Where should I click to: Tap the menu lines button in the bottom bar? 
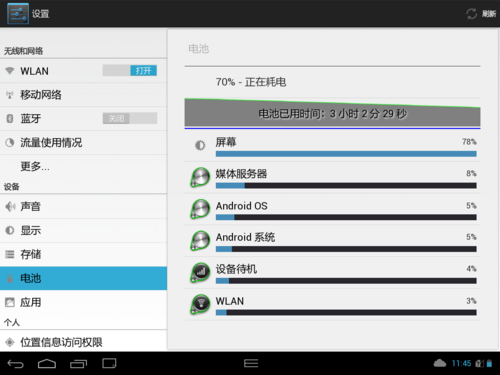[251, 363]
